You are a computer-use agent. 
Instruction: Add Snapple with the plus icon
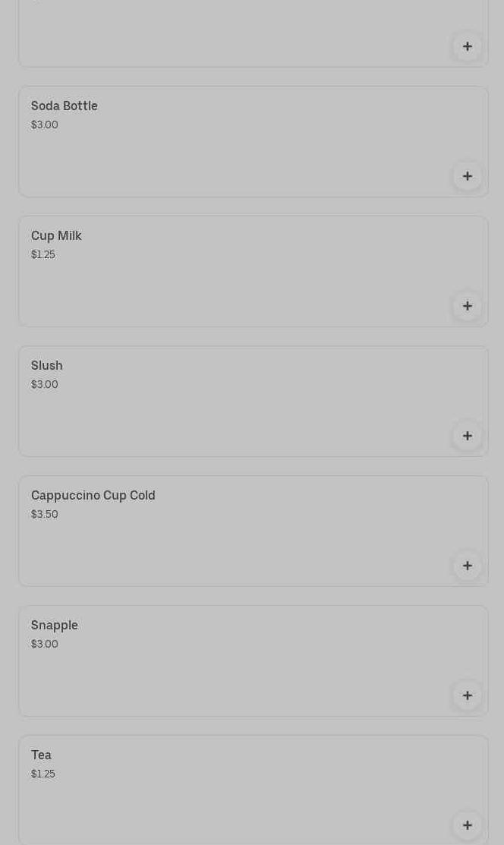467,695
